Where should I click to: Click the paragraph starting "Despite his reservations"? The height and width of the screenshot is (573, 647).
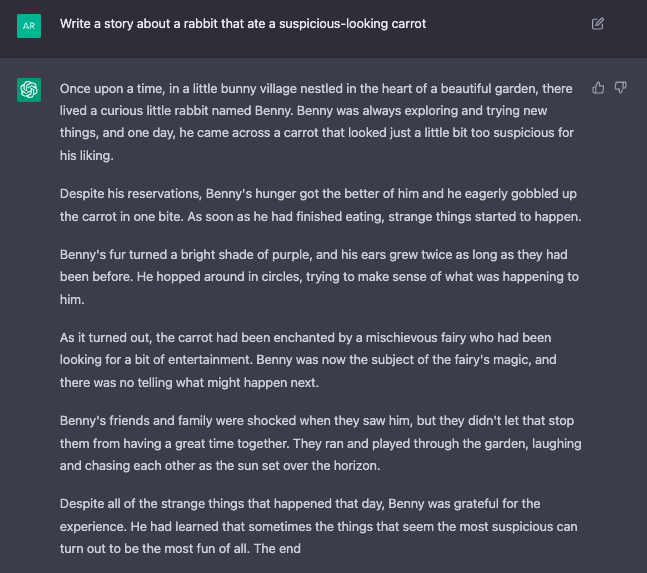click(x=321, y=205)
